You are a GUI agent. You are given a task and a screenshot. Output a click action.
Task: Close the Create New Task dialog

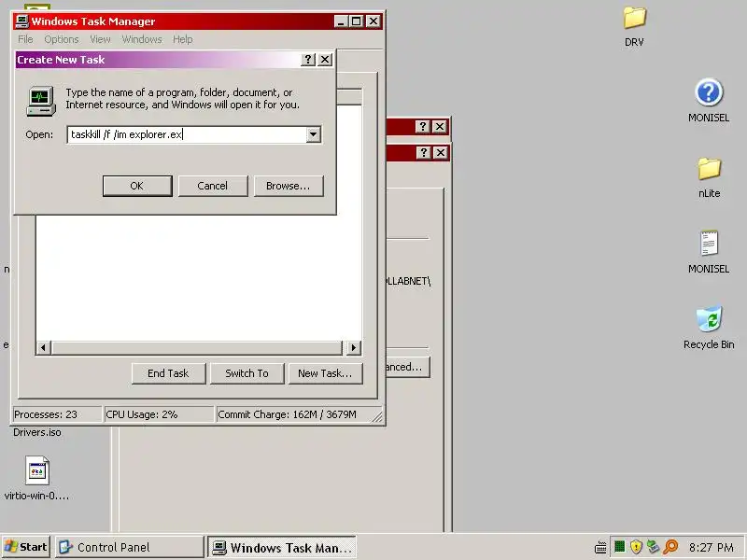325,60
